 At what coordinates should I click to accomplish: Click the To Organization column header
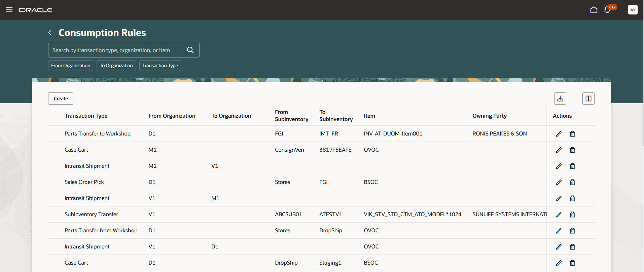coord(231,116)
